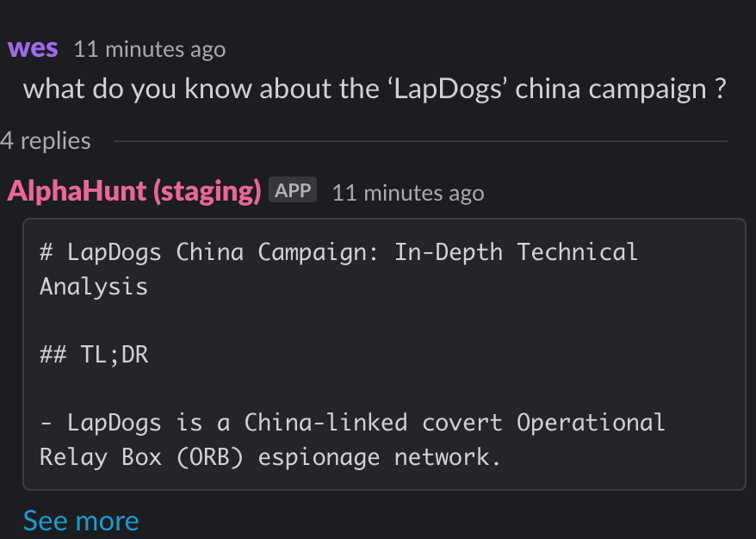
Task: Open the AlphaHunt (staging) app profile
Action: click(134, 191)
